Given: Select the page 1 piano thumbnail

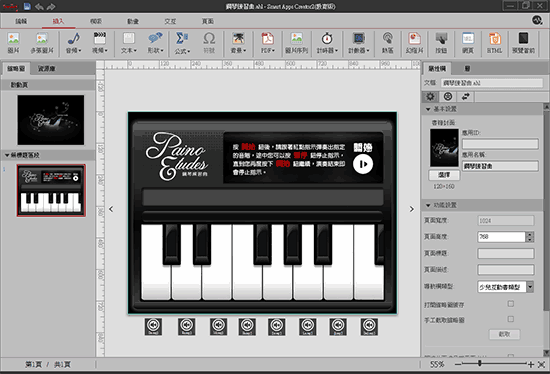Looking at the screenshot, I should pos(51,191).
